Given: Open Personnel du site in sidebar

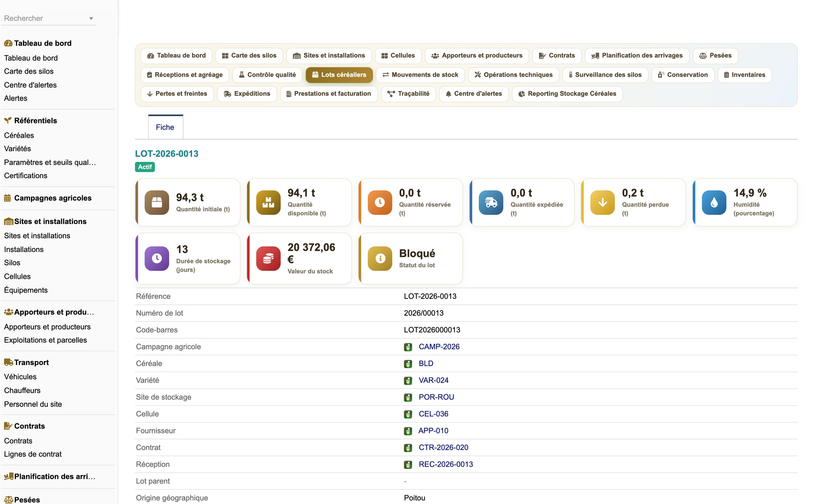Looking at the screenshot, I should 33,404.
